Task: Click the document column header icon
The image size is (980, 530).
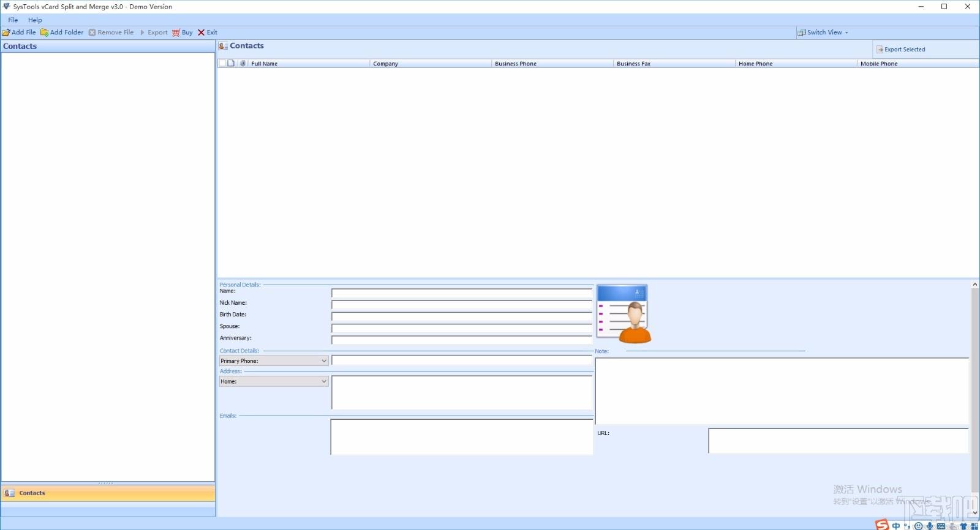Action: (x=231, y=63)
